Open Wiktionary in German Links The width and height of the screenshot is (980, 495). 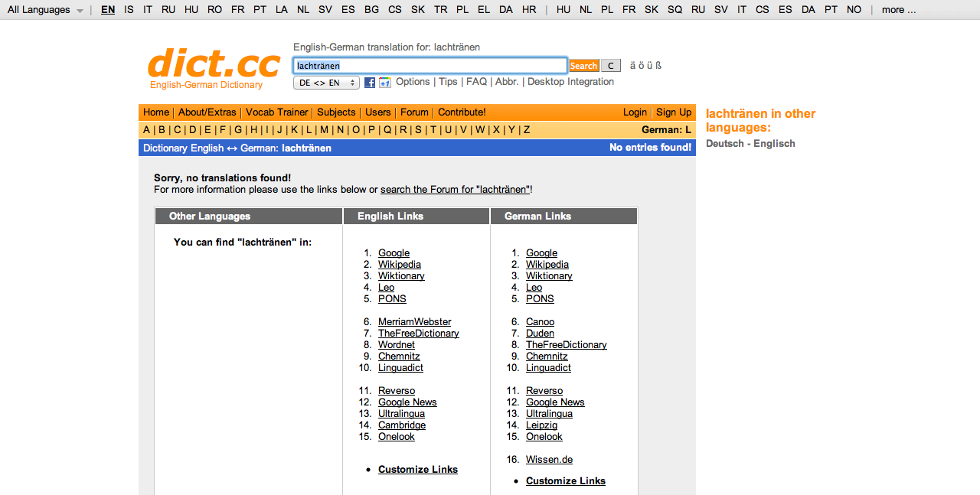click(549, 276)
